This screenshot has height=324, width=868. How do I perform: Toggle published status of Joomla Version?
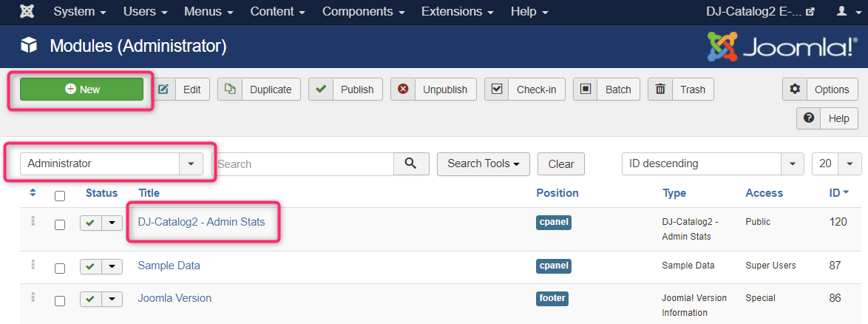tap(91, 299)
